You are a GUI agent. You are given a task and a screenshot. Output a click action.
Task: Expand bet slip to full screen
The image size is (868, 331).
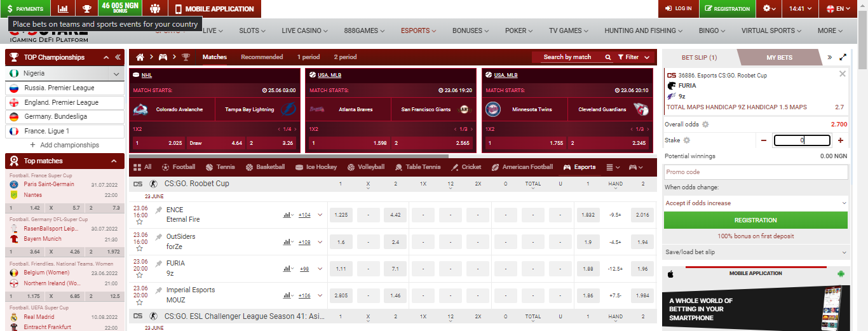coord(843,57)
